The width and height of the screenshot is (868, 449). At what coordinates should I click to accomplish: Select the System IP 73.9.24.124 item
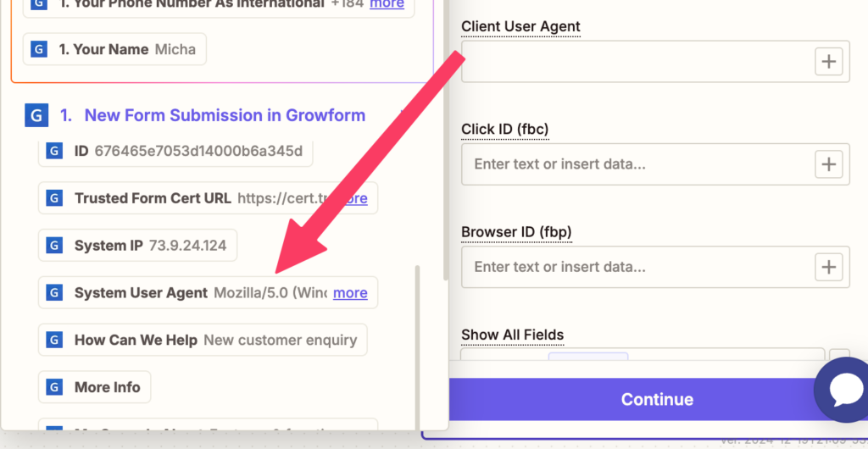pyautogui.click(x=137, y=245)
